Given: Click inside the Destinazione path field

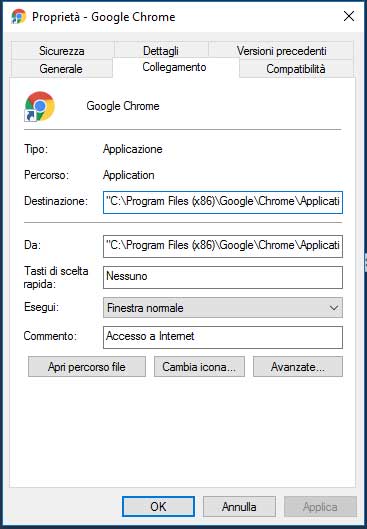Looking at the screenshot, I should pyautogui.click(x=223, y=202).
